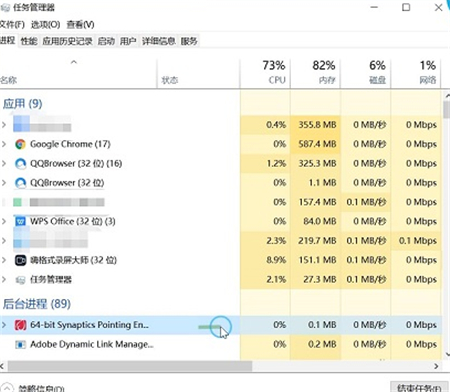
Task: Expand the 64-bit Synaptics Pointing process
Action: click(4, 325)
